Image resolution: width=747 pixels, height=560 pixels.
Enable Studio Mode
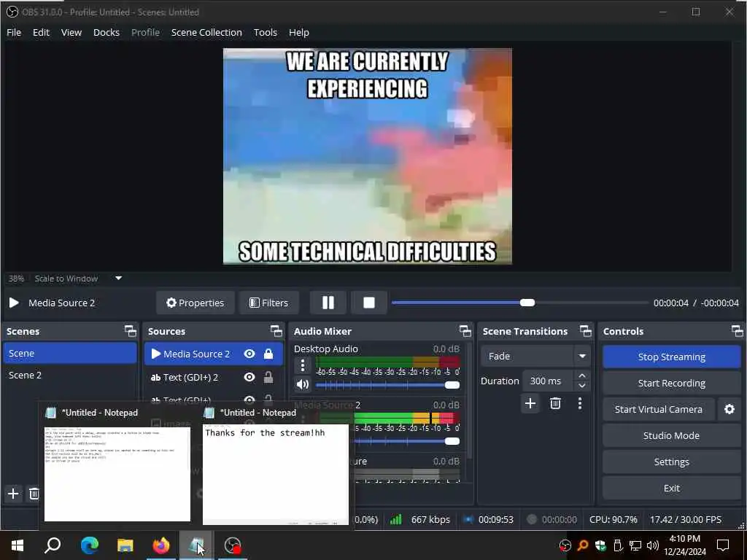[x=671, y=436]
